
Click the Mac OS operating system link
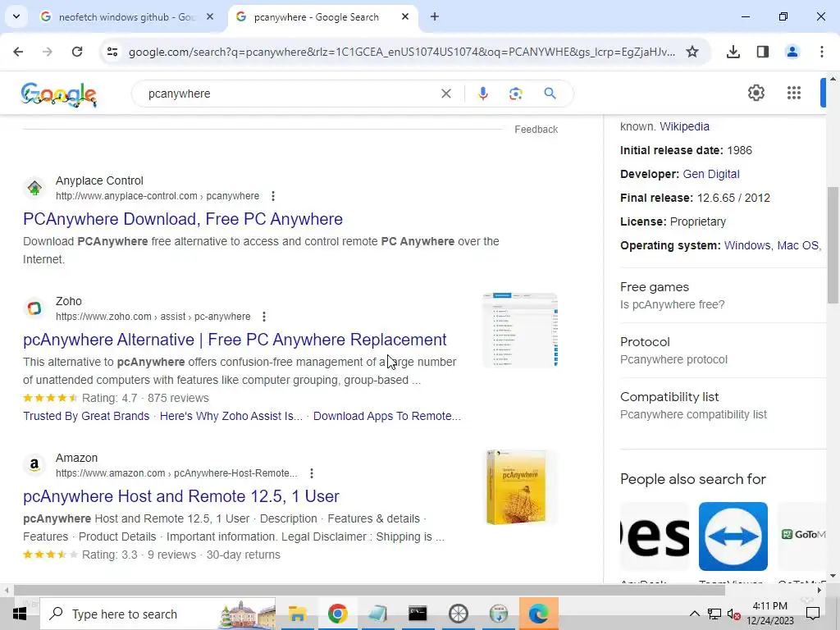(797, 246)
